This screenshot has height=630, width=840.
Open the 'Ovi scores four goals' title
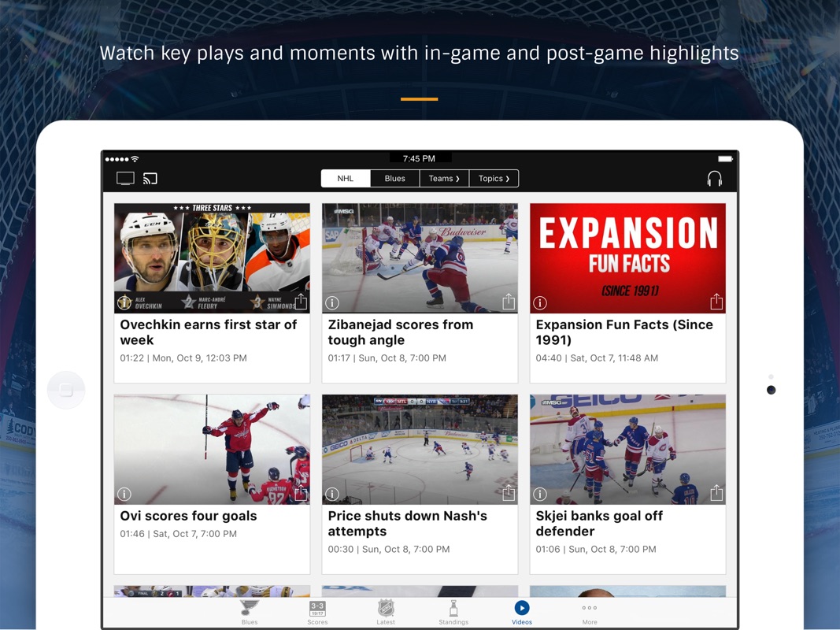pyautogui.click(x=189, y=516)
